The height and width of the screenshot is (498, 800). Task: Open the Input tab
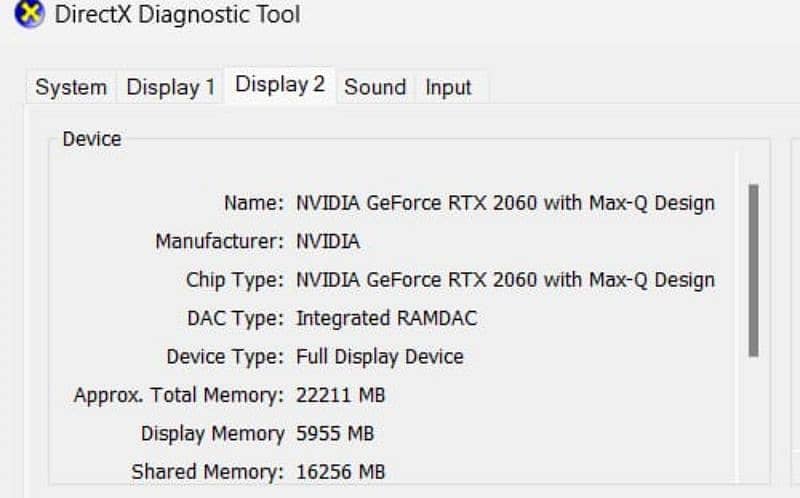click(448, 87)
